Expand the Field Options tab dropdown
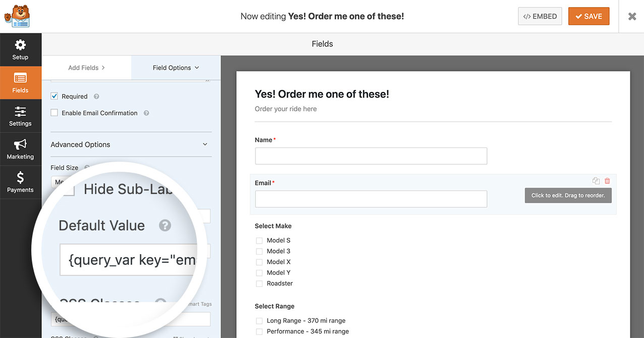 [x=176, y=68]
